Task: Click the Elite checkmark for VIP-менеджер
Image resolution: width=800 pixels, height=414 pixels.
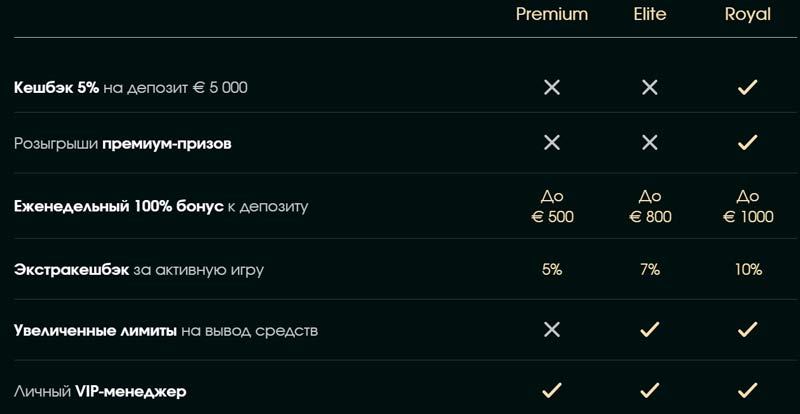Action: tap(650, 390)
